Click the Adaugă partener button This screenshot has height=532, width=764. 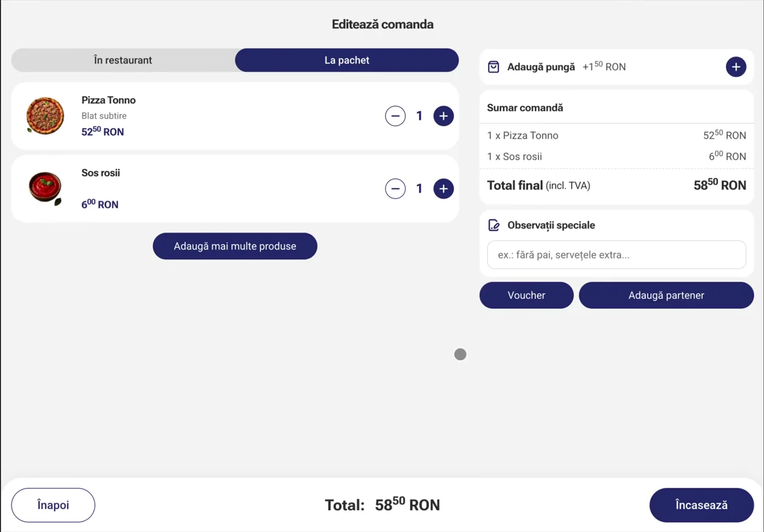pos(666,295)
